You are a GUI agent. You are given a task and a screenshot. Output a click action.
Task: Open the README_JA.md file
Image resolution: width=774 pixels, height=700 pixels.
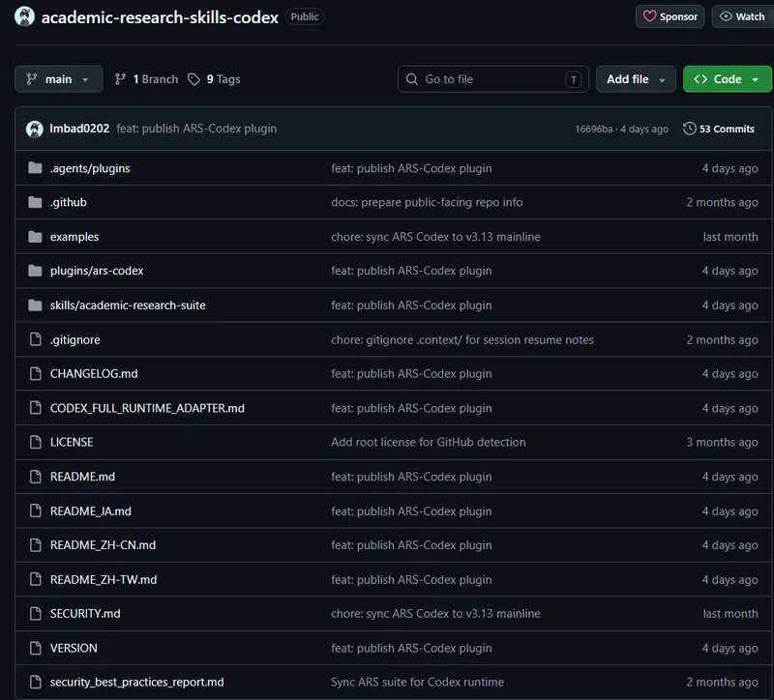pos(91,511)
